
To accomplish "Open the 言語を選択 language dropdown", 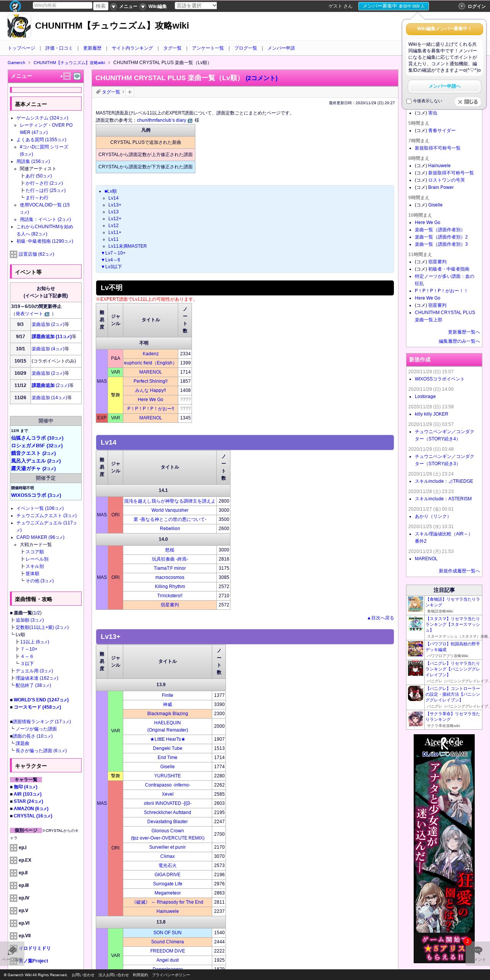I will tap(196, 6).
